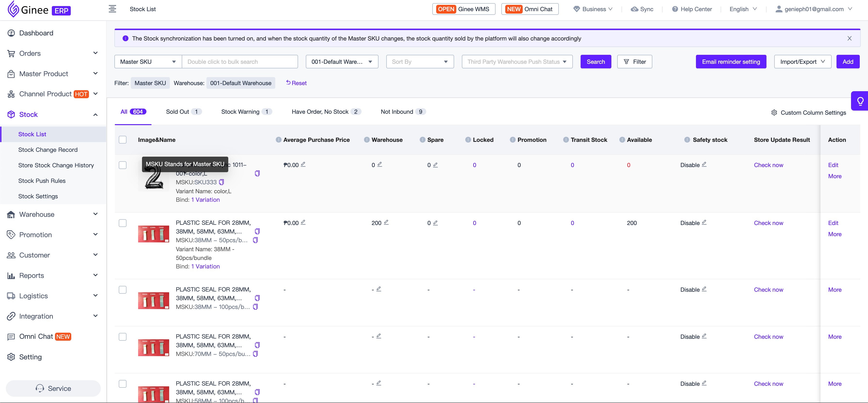Open the Omni Chat header button
Viewport: 868px width, 403px height.
coord(530,9)
